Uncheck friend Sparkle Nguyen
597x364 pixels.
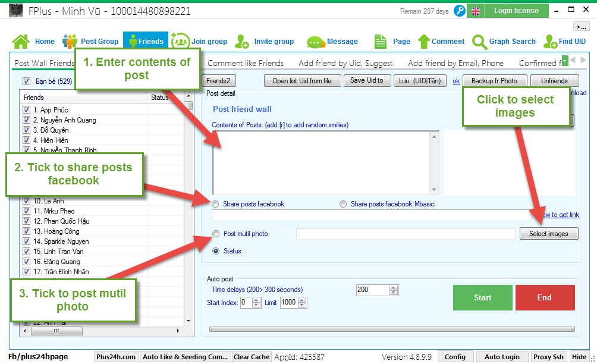(x=26, y=241)
